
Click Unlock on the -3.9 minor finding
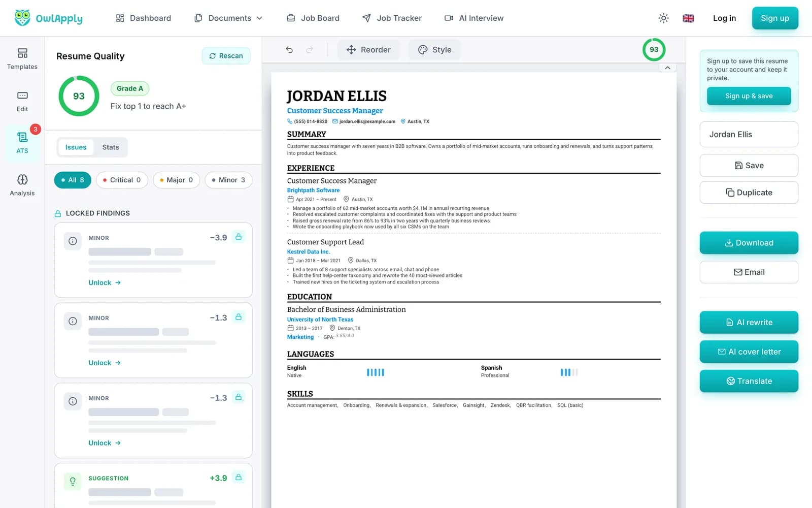click(105, 282)
